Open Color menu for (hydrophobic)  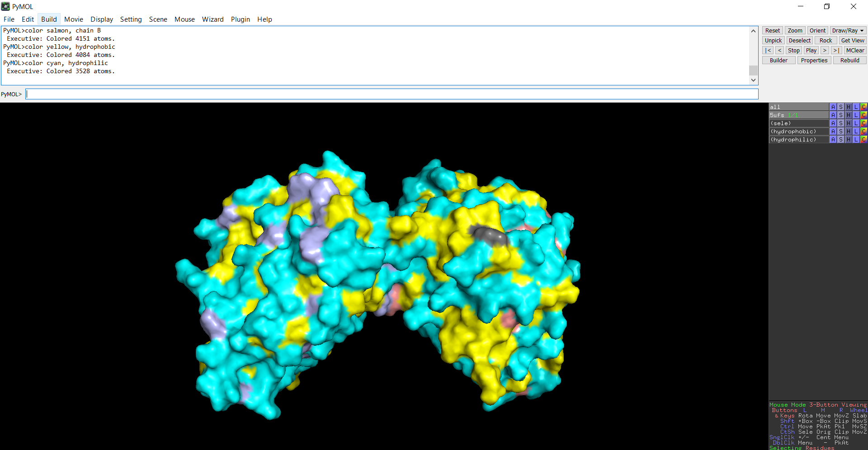[x=863, y=131]
